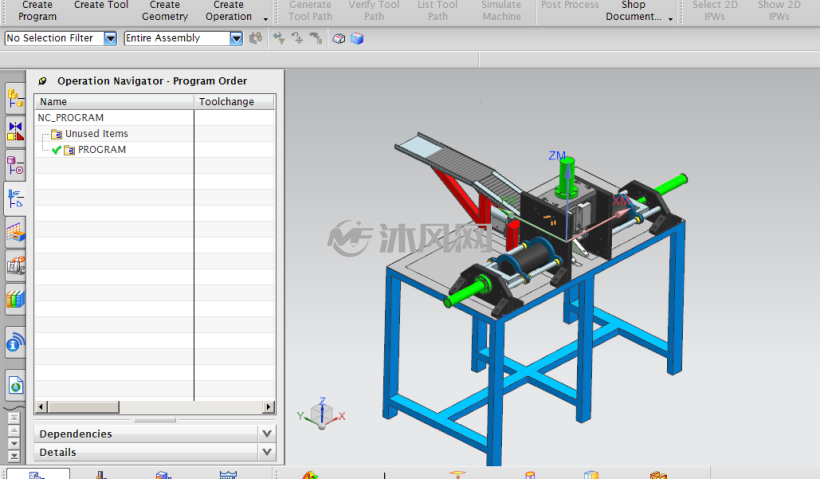Click the Toolchange column header
Screen dimensions: 820x479
coord(234,101)
